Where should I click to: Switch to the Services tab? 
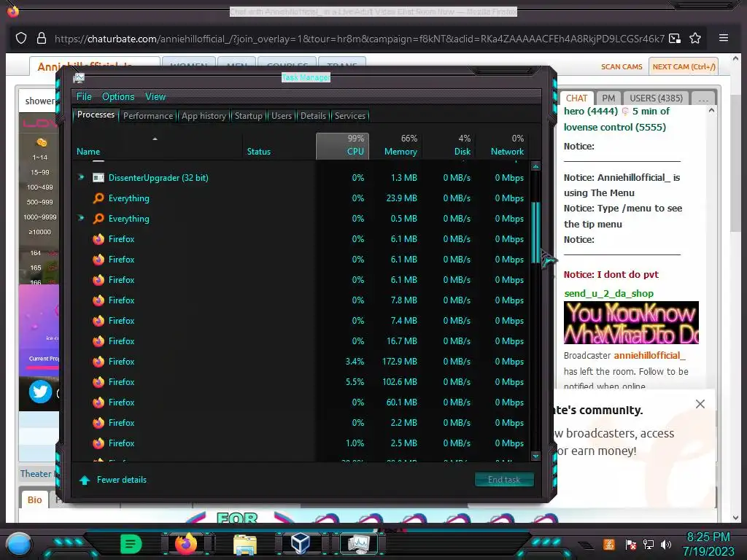350,116
